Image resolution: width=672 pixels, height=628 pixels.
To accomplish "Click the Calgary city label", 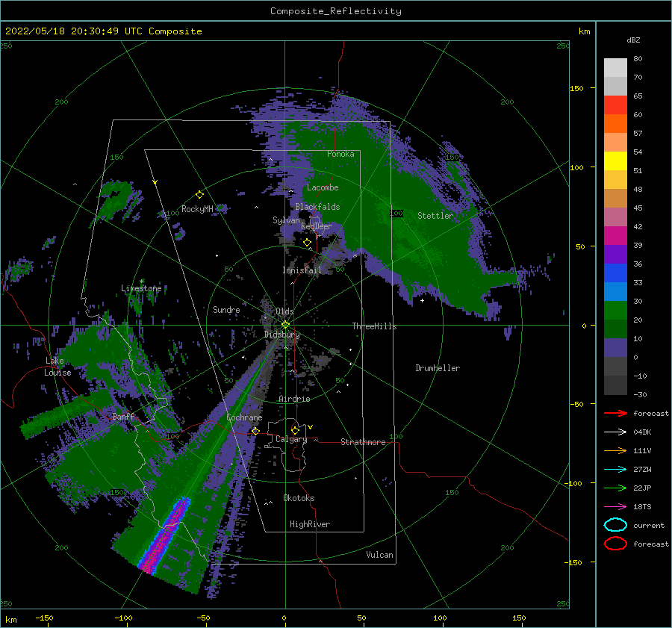I will coord(291,439).
